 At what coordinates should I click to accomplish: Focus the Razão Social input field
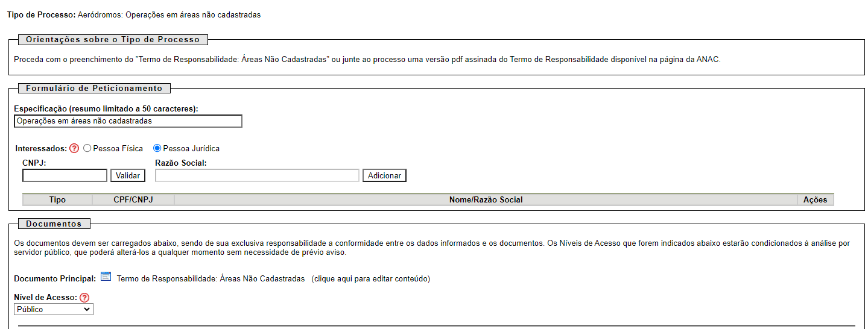[x=257, y=175]
